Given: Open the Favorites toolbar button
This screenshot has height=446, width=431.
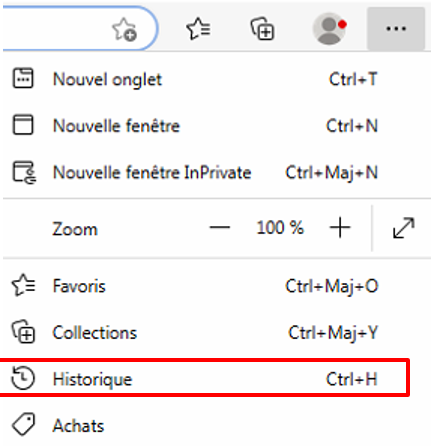Looking at the screenshot, I should tap(198, 29).
